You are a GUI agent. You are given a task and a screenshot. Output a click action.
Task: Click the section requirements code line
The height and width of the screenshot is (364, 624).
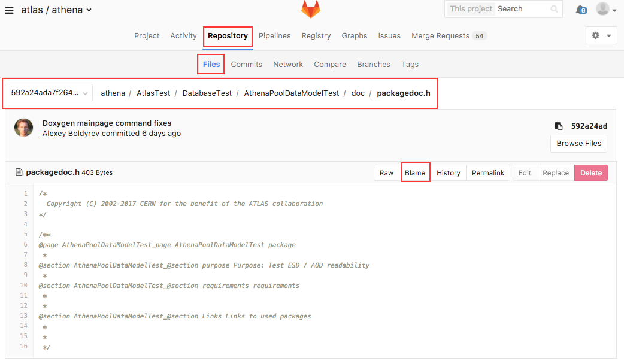tap(169, 286)
